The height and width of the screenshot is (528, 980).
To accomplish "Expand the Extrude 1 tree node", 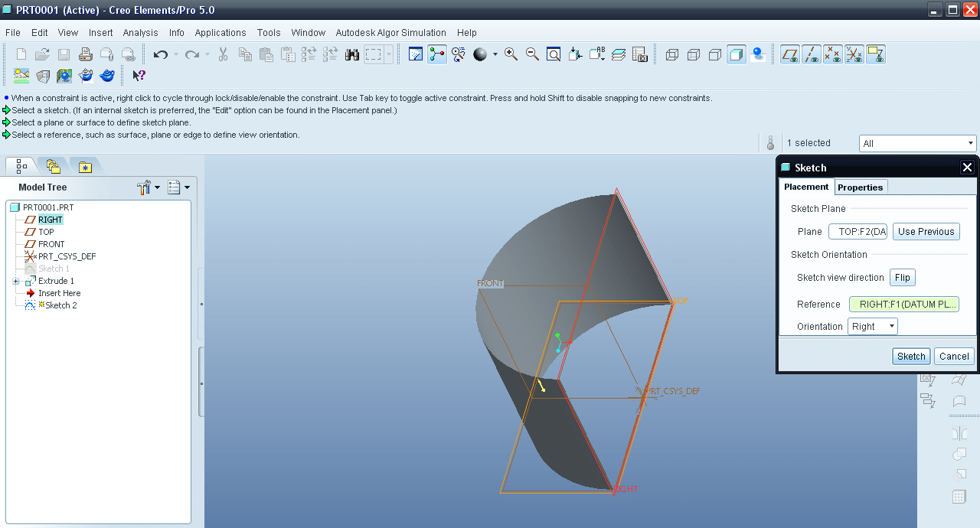I will [x=16, y=281].
